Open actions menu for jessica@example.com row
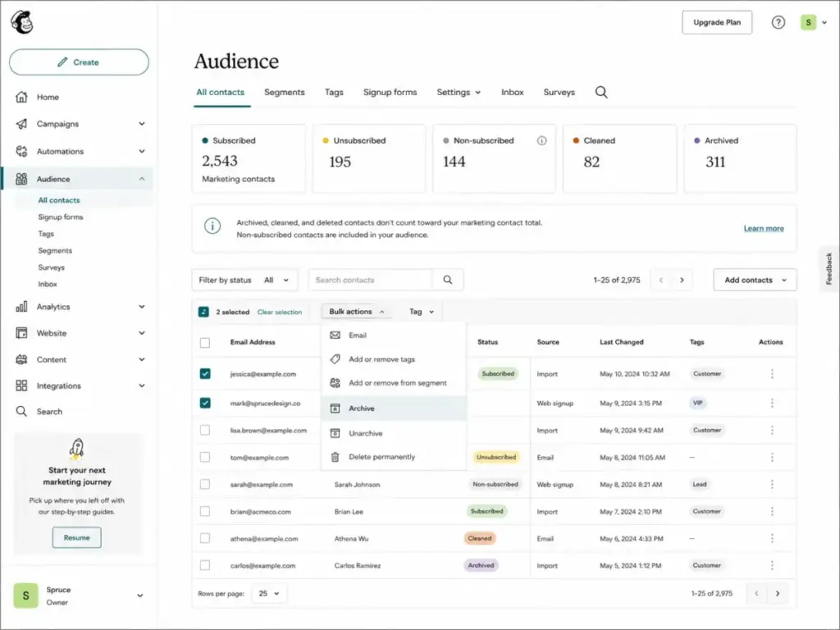This screenshot has height=630, width=840. [x=772, y=373]
